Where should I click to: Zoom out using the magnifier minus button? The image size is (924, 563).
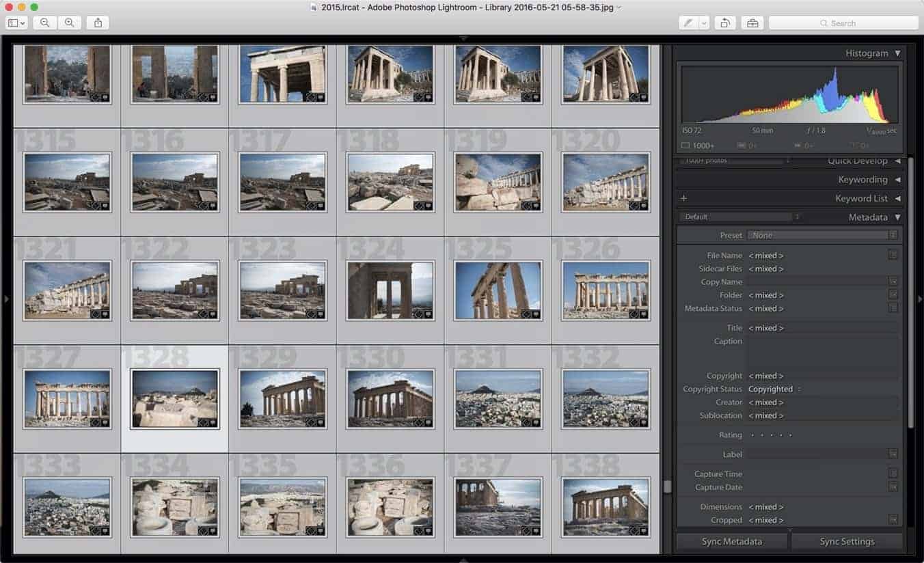[x=44, y=23]
